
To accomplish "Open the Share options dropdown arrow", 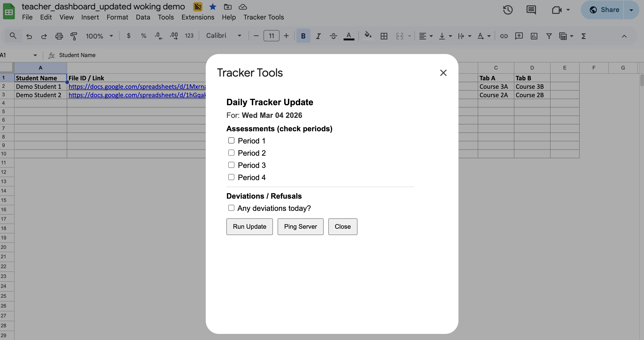I will [x=631, y=10].
